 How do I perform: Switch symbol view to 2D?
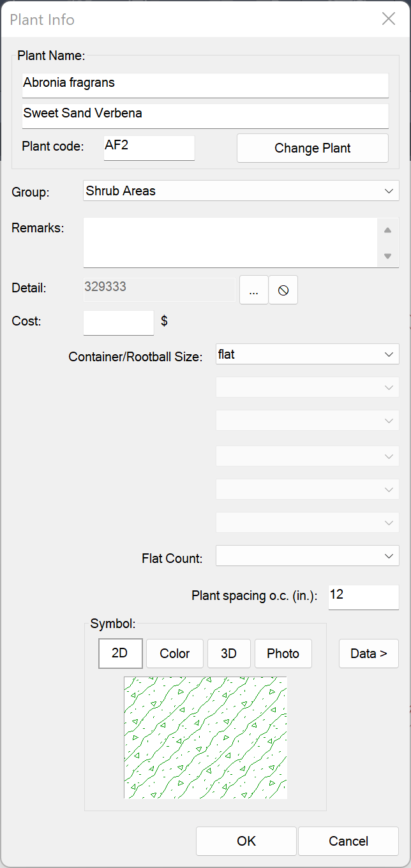(120, 654)
